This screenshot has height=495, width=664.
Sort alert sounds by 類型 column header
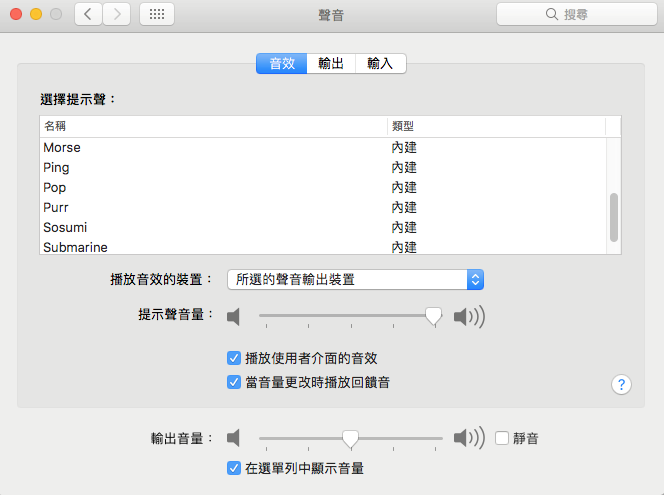pyautogui.click(x=496, y=126)
